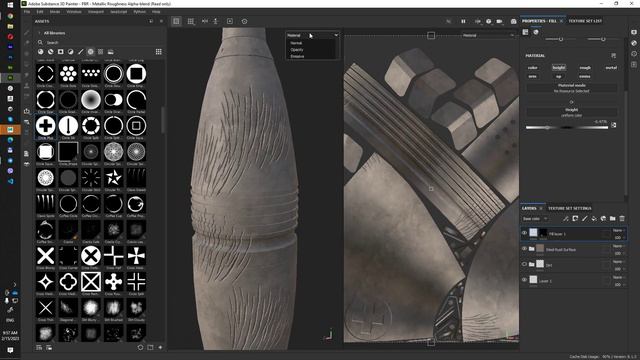
Task: Select the smart materials filter icon
Action: tap(51, 52)
